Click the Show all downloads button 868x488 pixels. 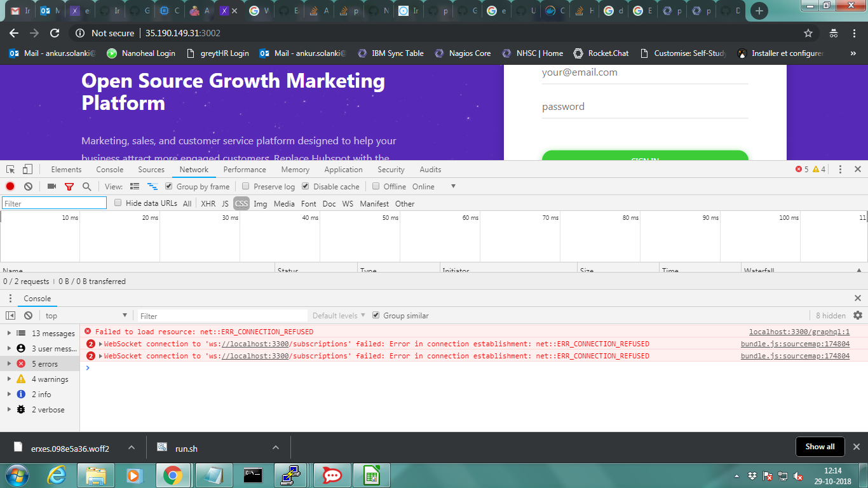[x=820, y=446]
